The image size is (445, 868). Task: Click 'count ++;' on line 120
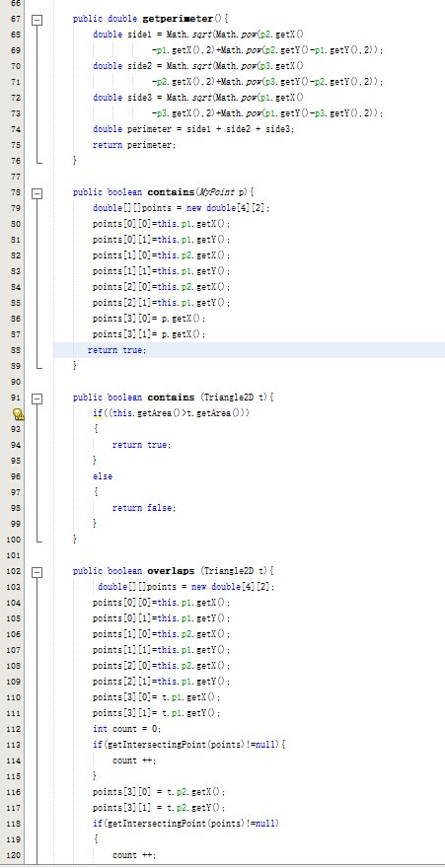click(x=134, y=855)
